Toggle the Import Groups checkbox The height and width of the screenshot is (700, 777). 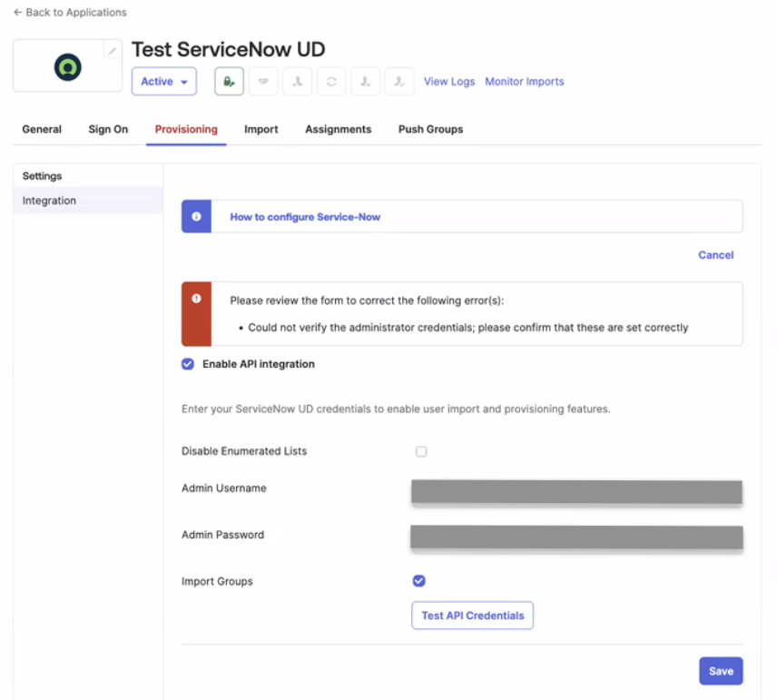pos(418,581)
